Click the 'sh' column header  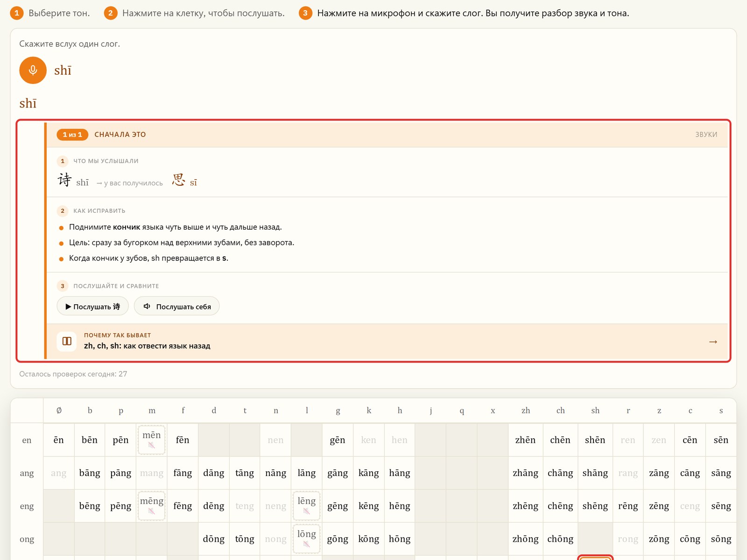coord(595,411)
